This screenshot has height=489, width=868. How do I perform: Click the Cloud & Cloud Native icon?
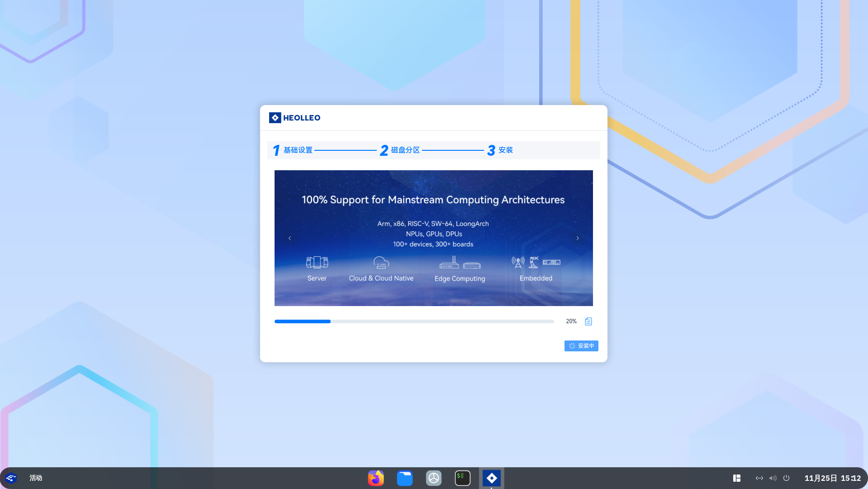(381, 262)
